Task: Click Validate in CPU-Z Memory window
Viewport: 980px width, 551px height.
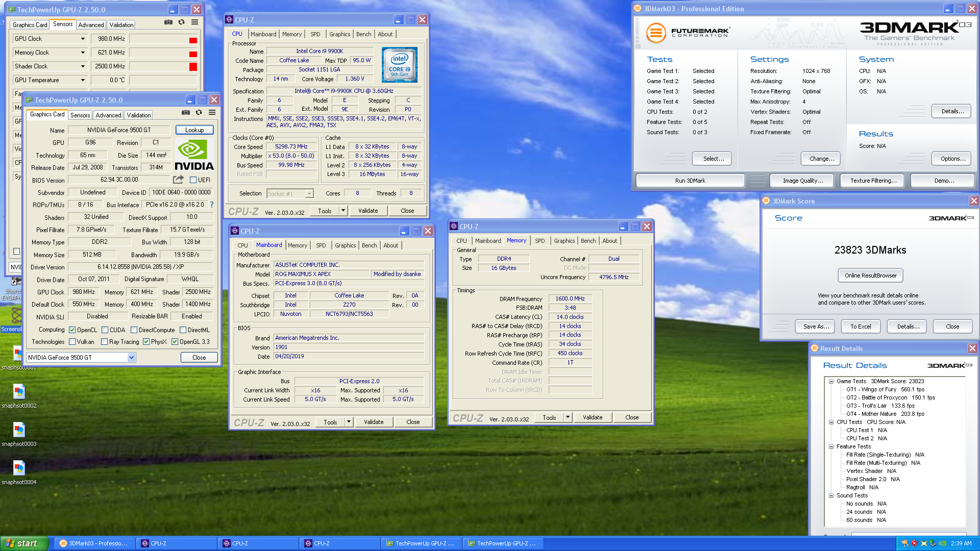Action: [593, 417]
